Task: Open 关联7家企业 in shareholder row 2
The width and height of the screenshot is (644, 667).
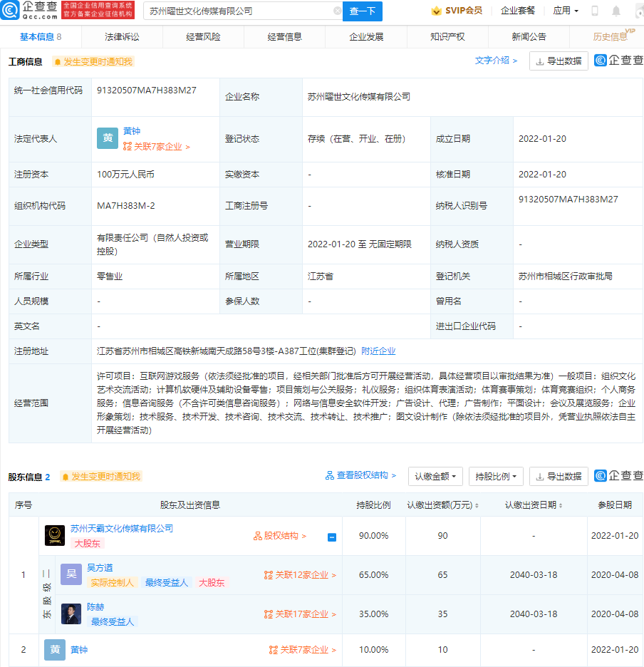Action: [303, 650]
